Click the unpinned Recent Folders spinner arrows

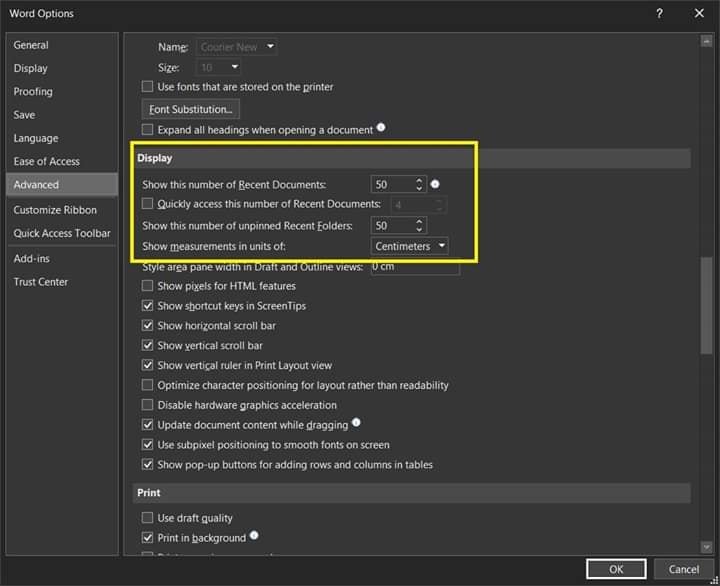coord(419,225)
